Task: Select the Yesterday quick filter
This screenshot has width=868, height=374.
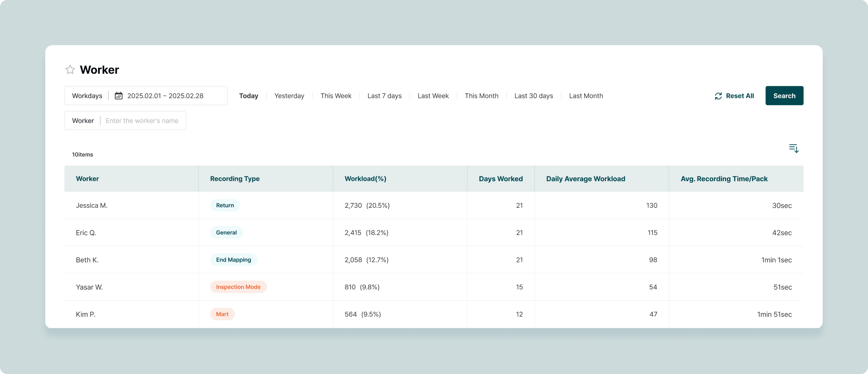Action: 289,96
